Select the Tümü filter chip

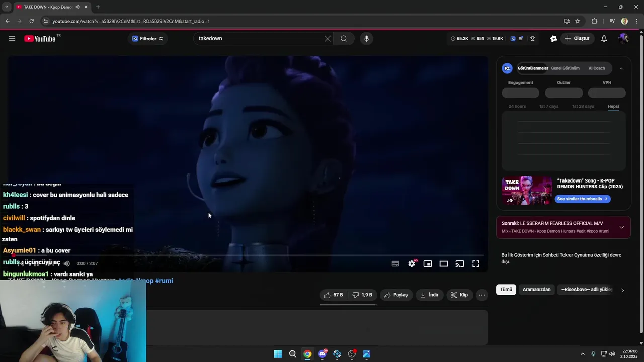[x=506, y=290]
